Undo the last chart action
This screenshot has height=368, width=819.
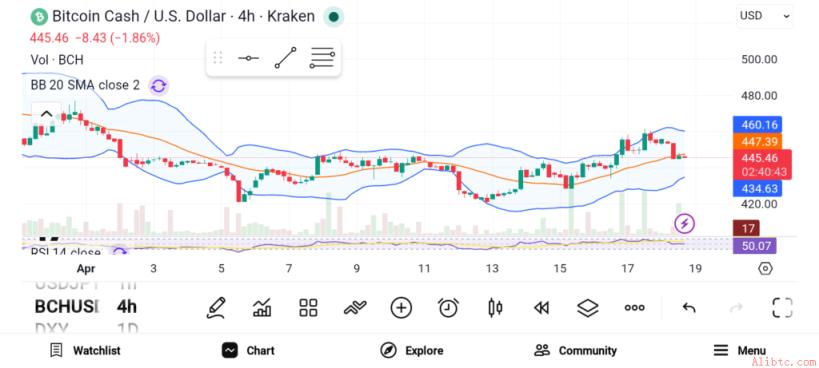tap(689, 307)
